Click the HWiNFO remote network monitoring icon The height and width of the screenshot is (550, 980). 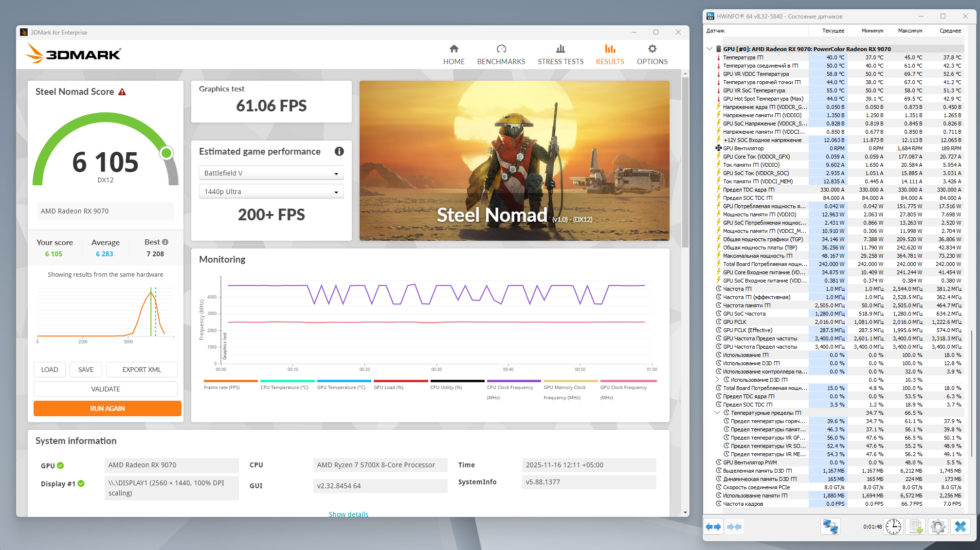click(830, 527)
